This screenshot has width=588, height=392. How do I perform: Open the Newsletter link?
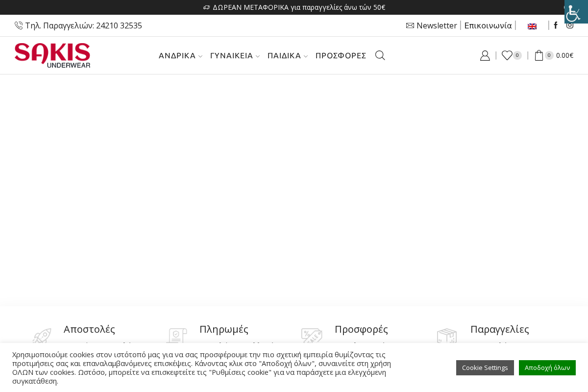(x=437, y=25)
